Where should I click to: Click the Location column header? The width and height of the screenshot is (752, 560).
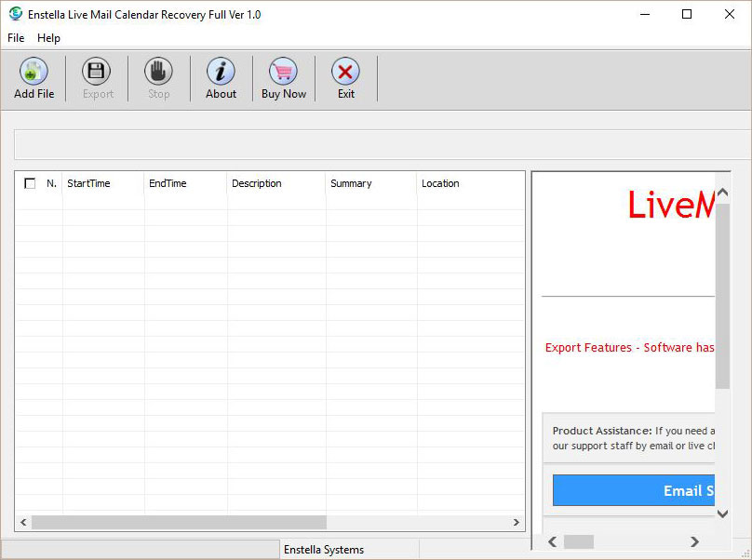(440, 183)
